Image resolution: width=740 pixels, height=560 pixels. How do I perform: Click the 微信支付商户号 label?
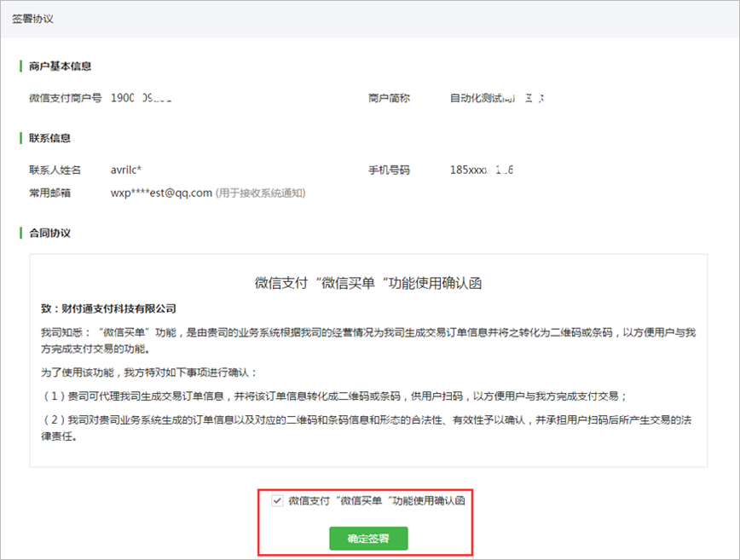click(x=65, y=98)
